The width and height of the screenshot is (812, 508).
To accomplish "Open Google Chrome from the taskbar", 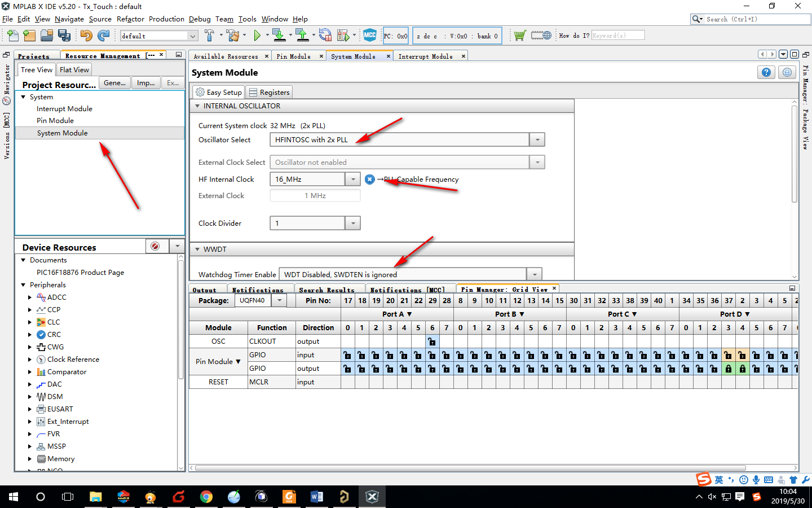I will click(206, 497).
